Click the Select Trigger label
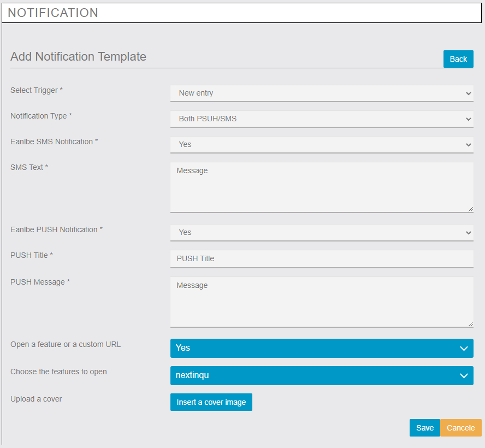 tap(37, 90)
